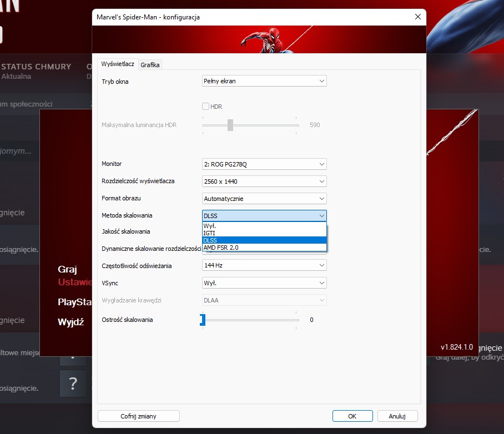
Task: Open the Tryb okna dropdown
Action: [x=264, y=81]
